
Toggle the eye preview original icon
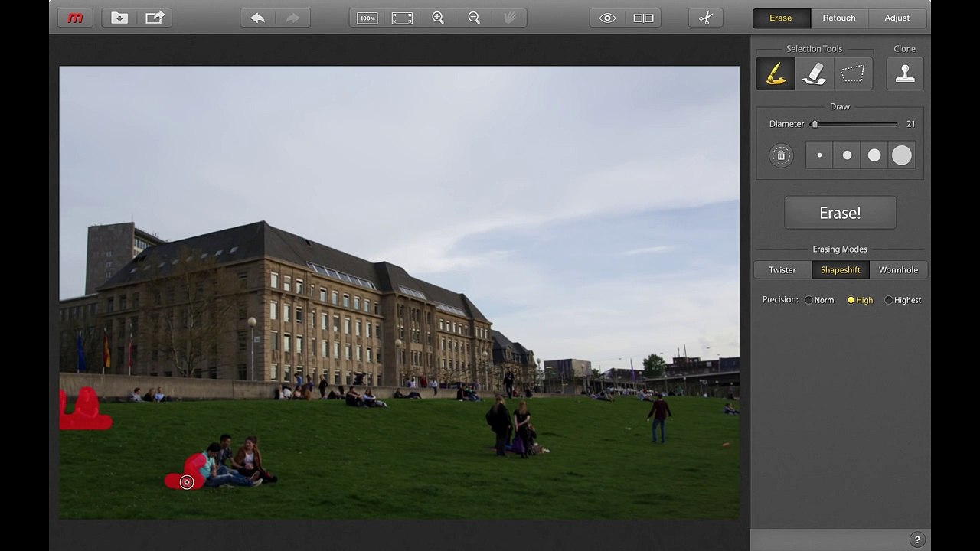[608, 18]
